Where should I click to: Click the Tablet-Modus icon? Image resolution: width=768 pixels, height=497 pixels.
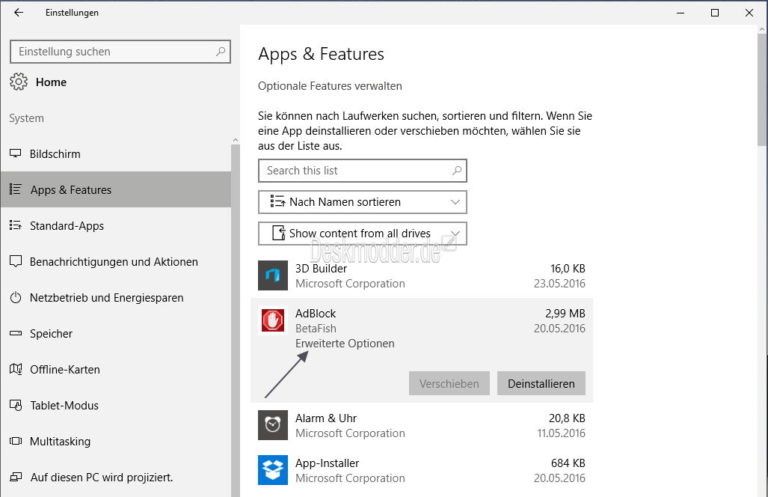click(16, 405)
